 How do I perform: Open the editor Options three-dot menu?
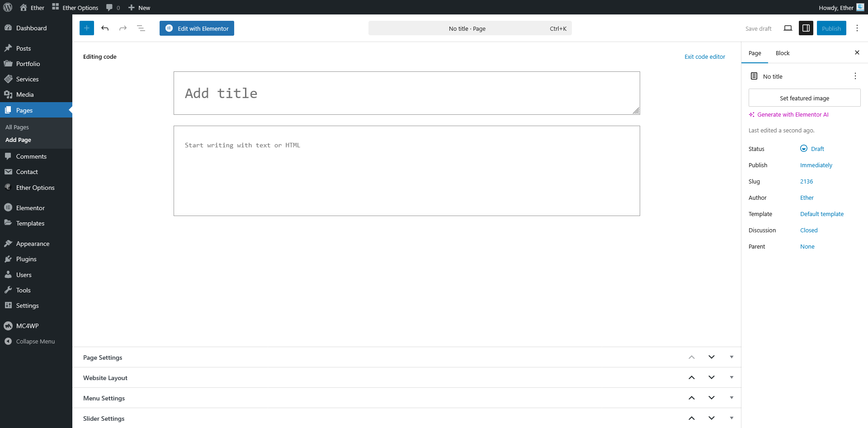click(857, 28)
